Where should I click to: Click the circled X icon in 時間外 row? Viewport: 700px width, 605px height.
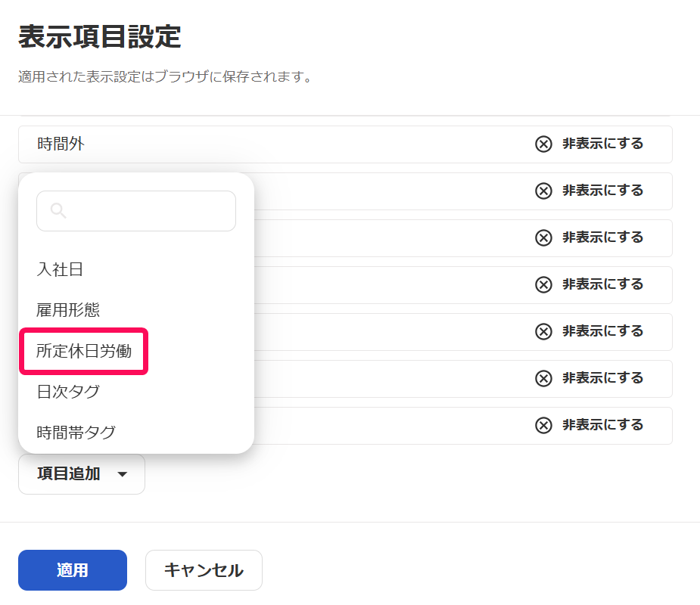pyautogui.click(x=544, y=144)
